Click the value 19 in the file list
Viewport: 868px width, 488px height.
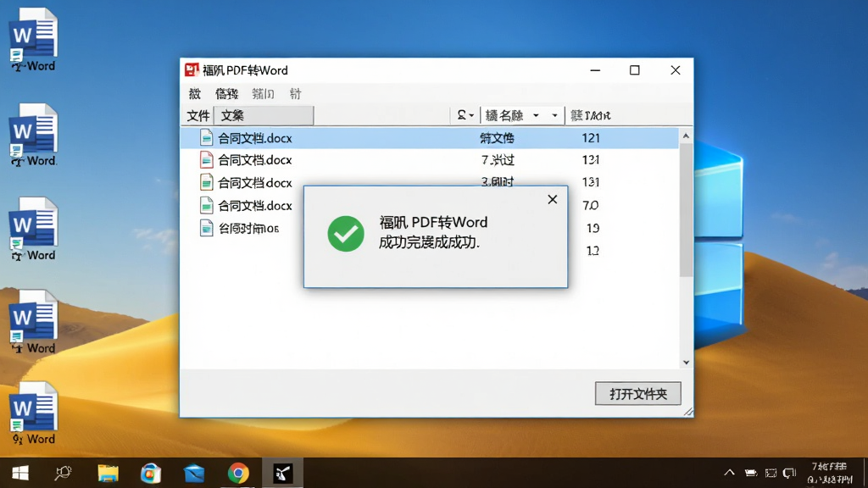pos(593,228)
